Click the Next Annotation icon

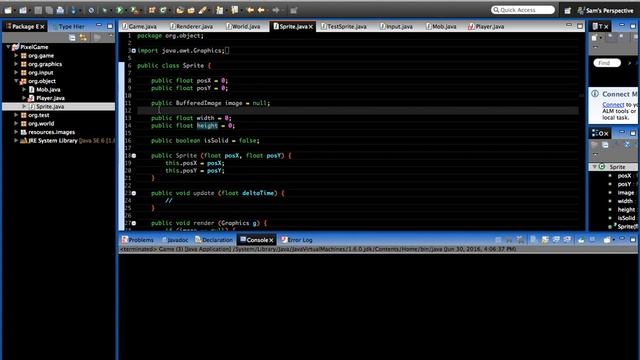220,10
